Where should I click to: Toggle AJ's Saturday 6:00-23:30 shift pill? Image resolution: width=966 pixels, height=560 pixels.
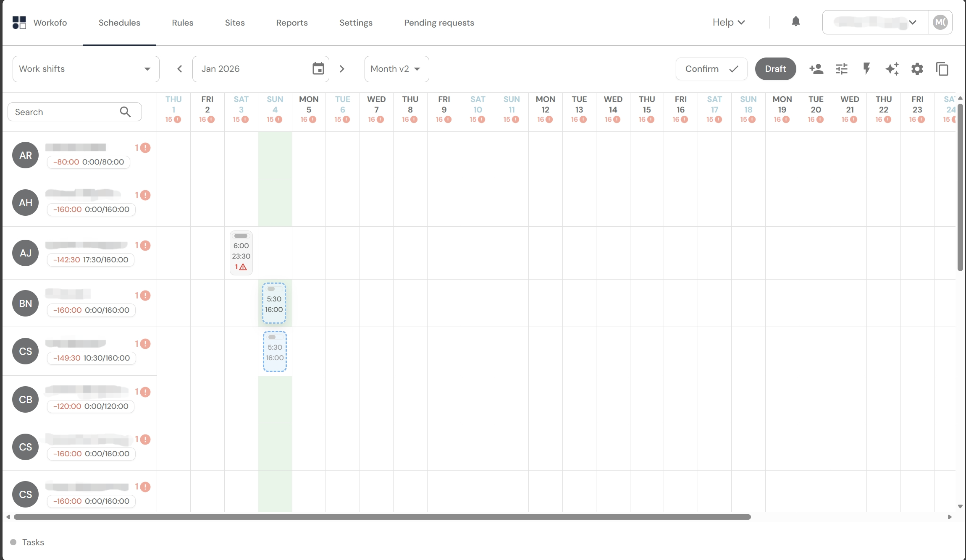[x=241, y=236]
